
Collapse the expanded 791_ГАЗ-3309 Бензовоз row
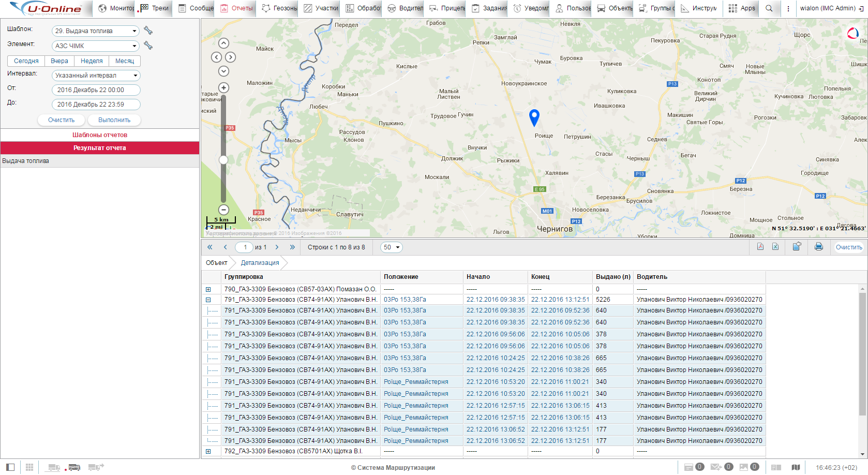click(208, 300)
